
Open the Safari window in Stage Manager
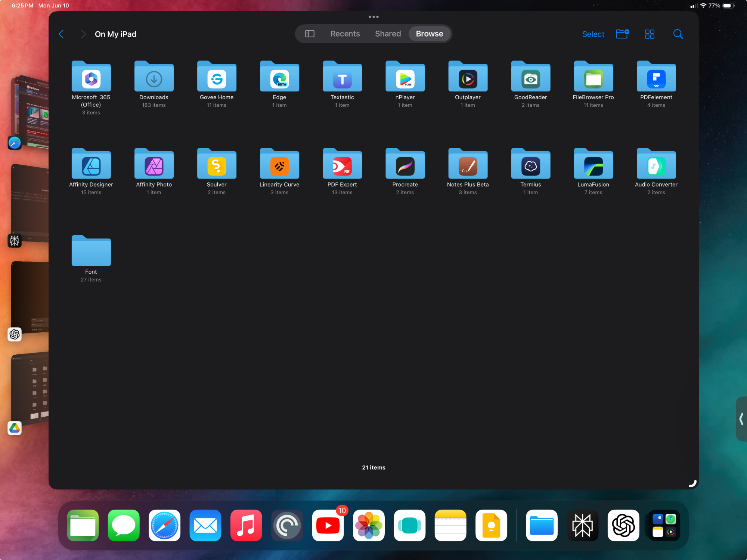click(x=32, y=112)
